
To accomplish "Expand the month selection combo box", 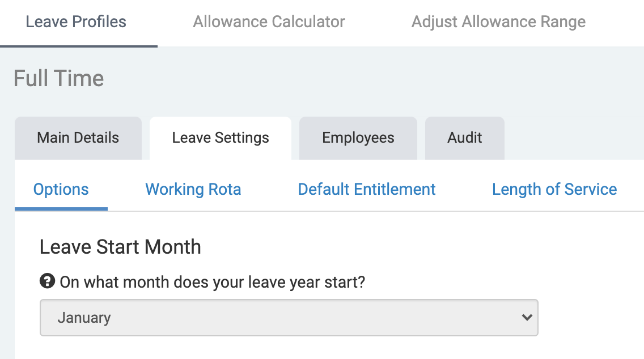I will pyautogui.click(x=289, y=318).
